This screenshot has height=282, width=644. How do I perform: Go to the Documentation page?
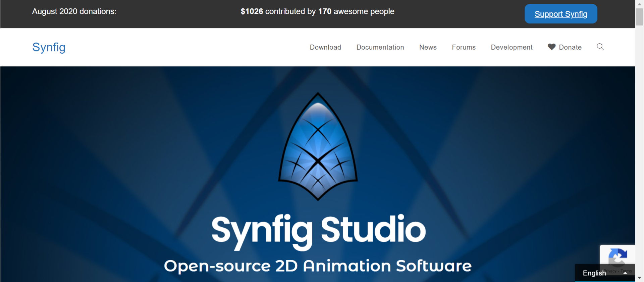(380, 47)
